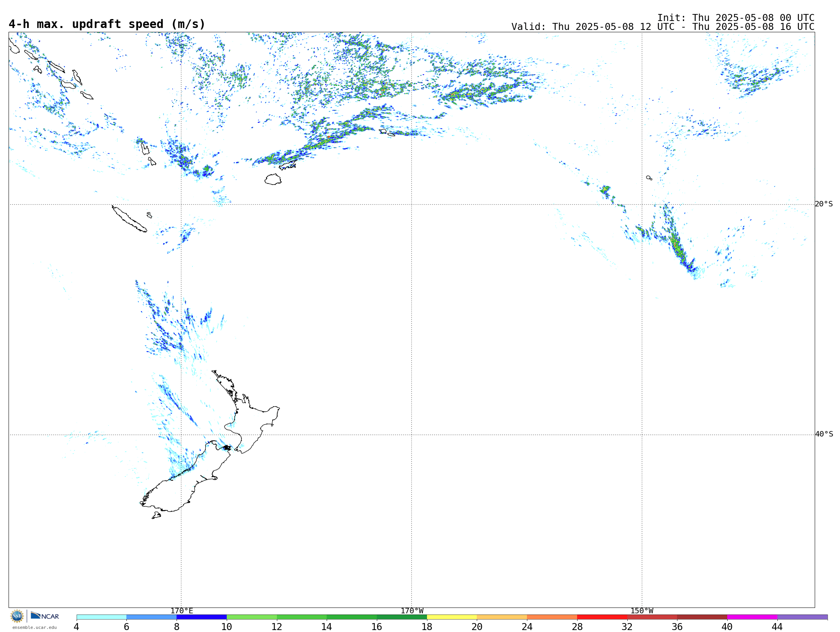This screenshot has height=632, width=840.
Task: Click the 40°S latitude label
Action: 824,434
